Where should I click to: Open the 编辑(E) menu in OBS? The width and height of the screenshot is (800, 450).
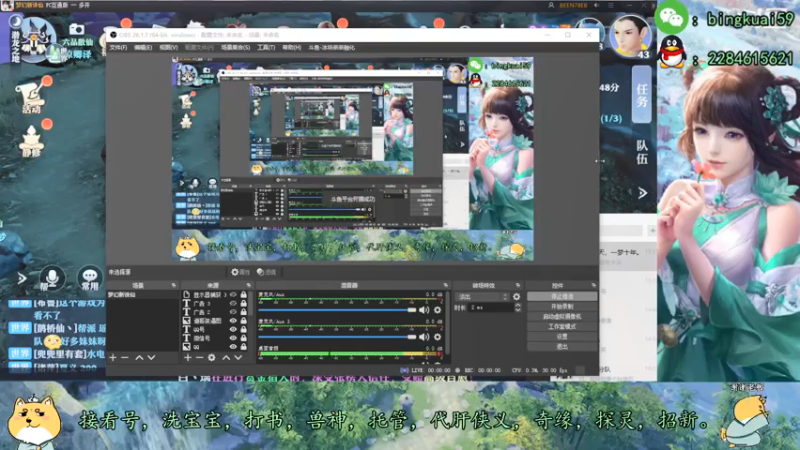click(x=143, y=47)
